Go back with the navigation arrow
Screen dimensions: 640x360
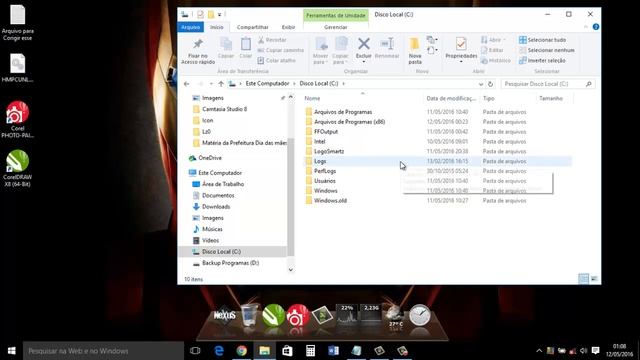[x=187, y=84]
